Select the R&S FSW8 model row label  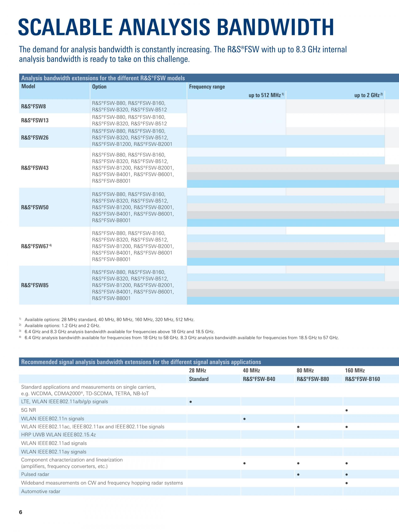point(33,106)
